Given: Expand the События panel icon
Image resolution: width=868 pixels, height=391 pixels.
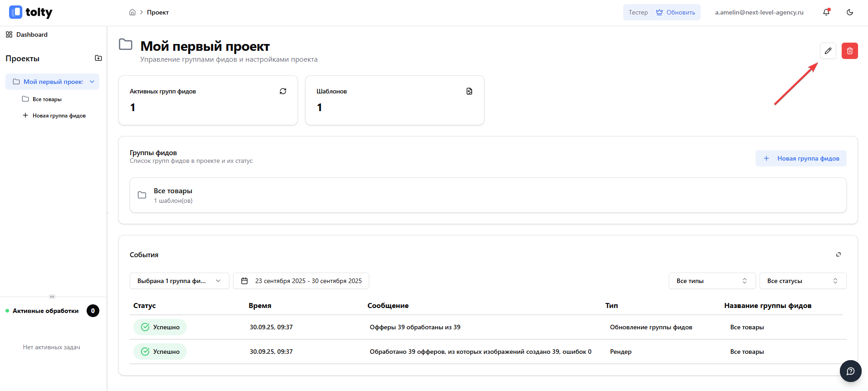Looking at the screenshot, I should pyautogui.click(x=839, y=254).
